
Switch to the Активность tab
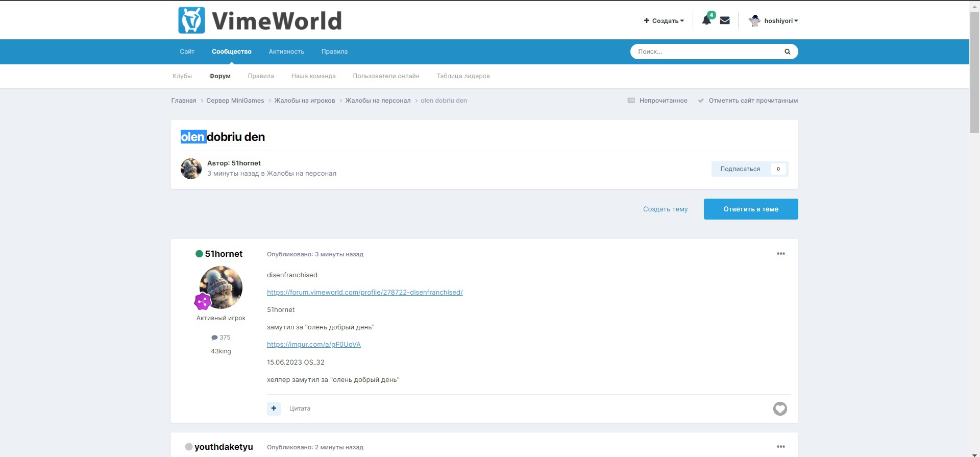coord(286,52)
